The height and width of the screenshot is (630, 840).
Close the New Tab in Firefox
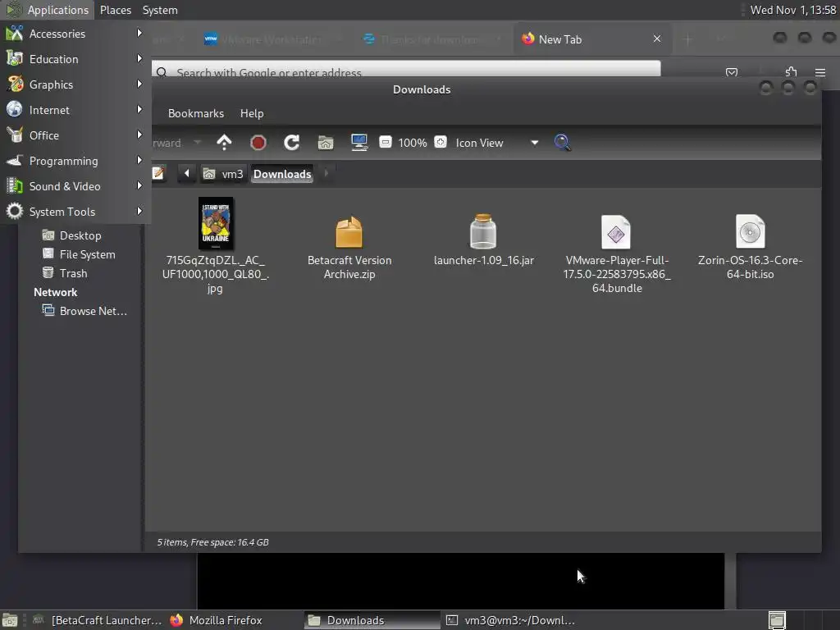[x=657, y=39]
